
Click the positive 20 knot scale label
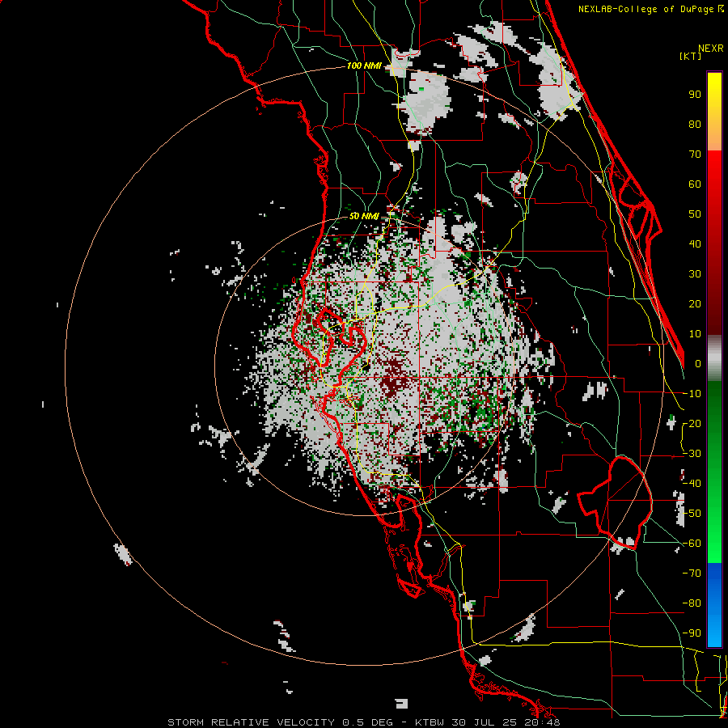[695, 304]
